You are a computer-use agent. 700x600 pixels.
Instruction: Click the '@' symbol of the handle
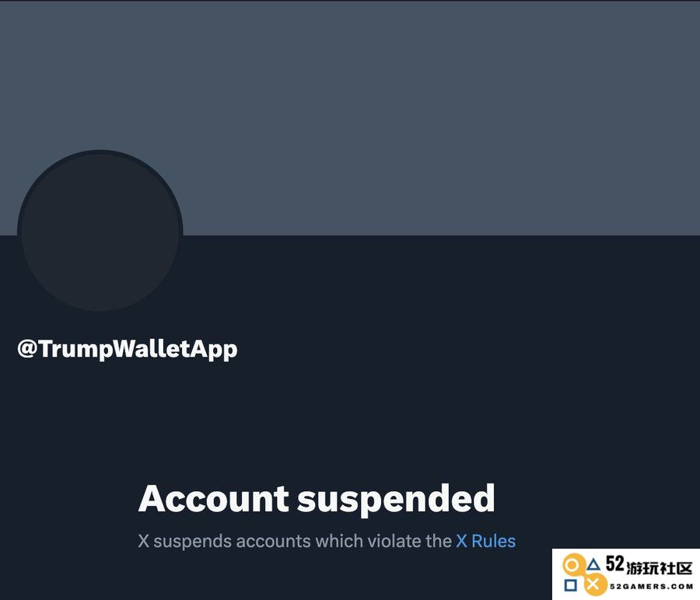26,348
